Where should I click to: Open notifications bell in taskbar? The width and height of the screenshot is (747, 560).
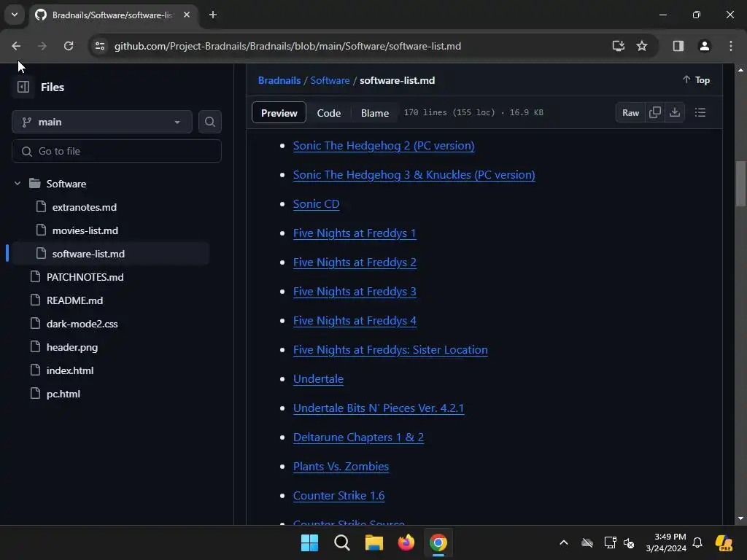697,542
